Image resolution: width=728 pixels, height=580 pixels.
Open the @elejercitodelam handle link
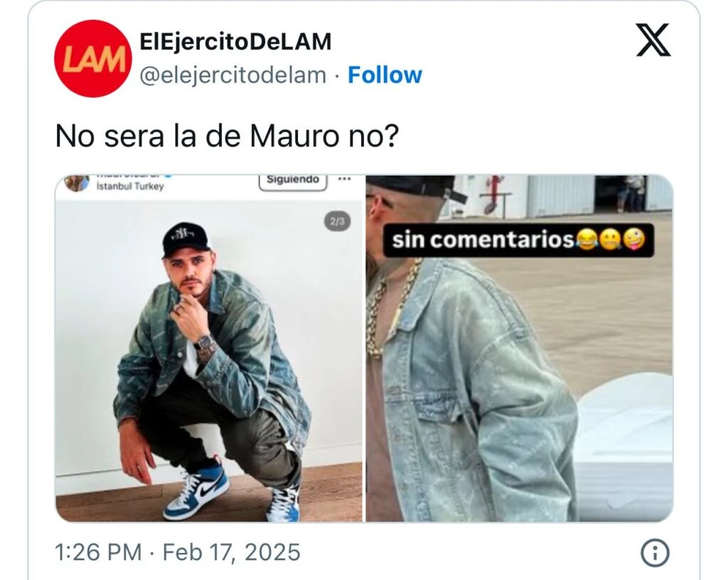click(x=232, y=75)
